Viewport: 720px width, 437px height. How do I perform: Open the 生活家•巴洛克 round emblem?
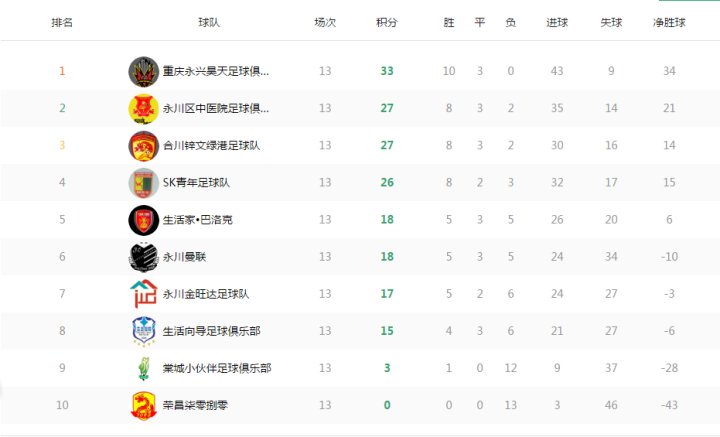click(143, 220)
